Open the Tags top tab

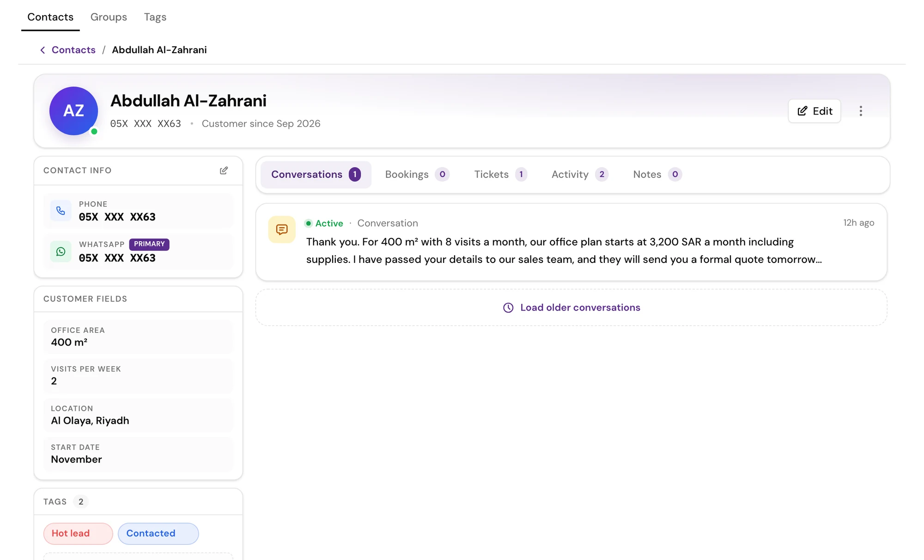tap(155, 17)
